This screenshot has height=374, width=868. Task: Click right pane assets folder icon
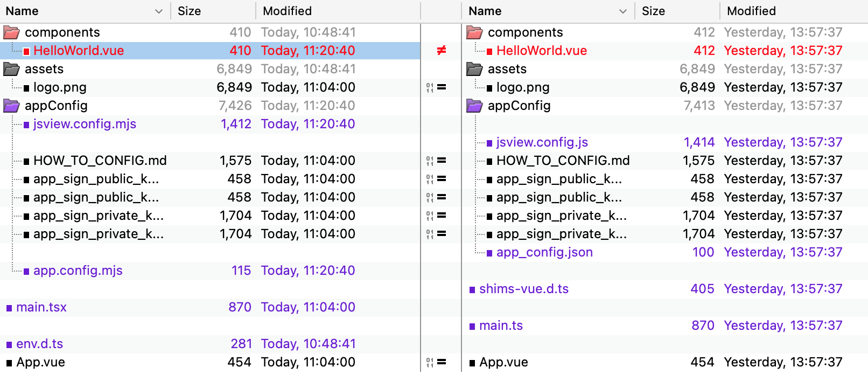[x=474, y=69]
